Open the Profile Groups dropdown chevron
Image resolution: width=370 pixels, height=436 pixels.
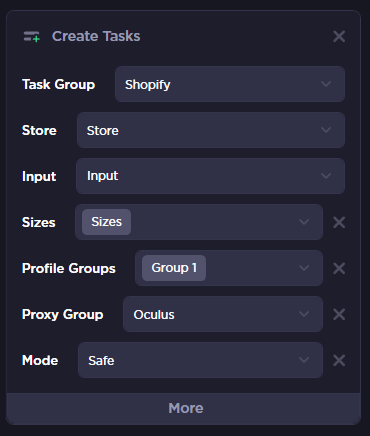(304, 268)
